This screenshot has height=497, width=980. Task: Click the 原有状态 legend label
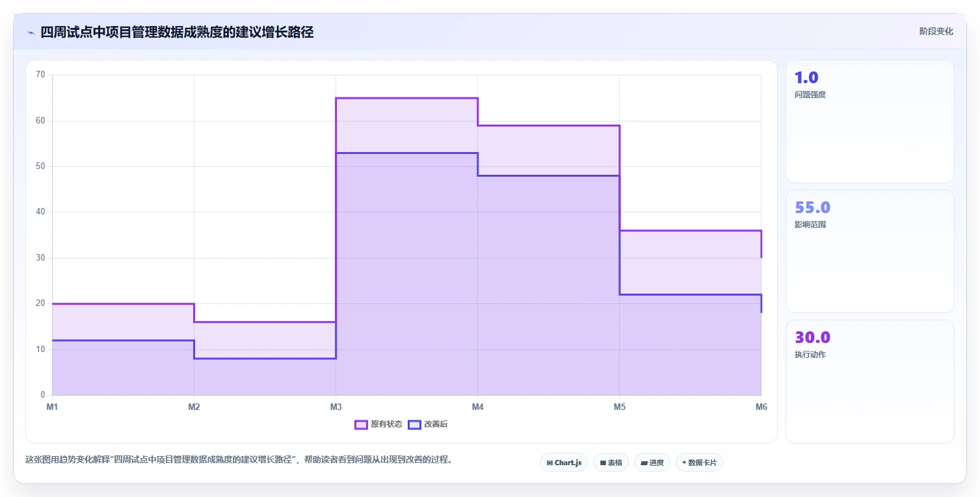point(386,425)
